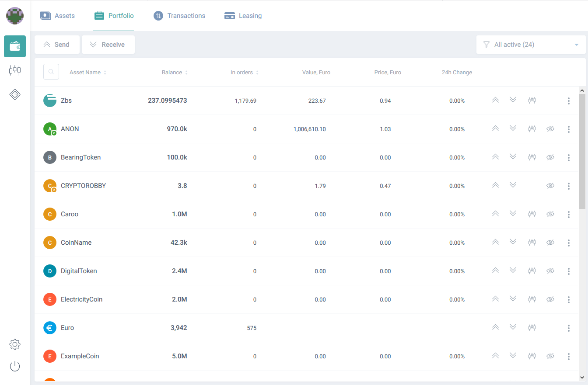Viewport: 588px width, 385px height.
Task: Toggle visibility of CRYPTOROBBY asset
Action: [x=550, y=186]
